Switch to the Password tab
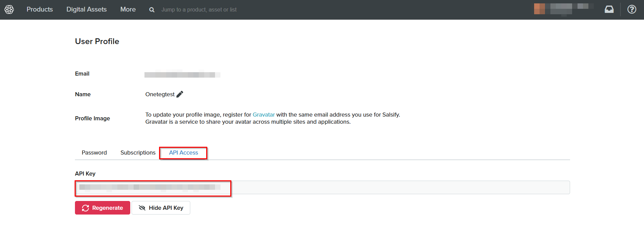Viewport: 644px width, 243px height. tap(94, 153)
